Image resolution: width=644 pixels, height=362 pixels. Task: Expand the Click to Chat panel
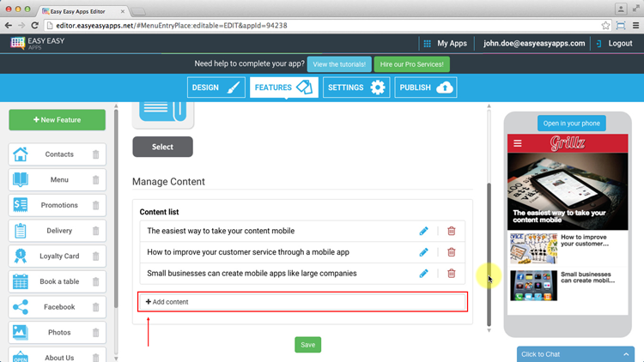pyautogui.click(x=575, y=353)
